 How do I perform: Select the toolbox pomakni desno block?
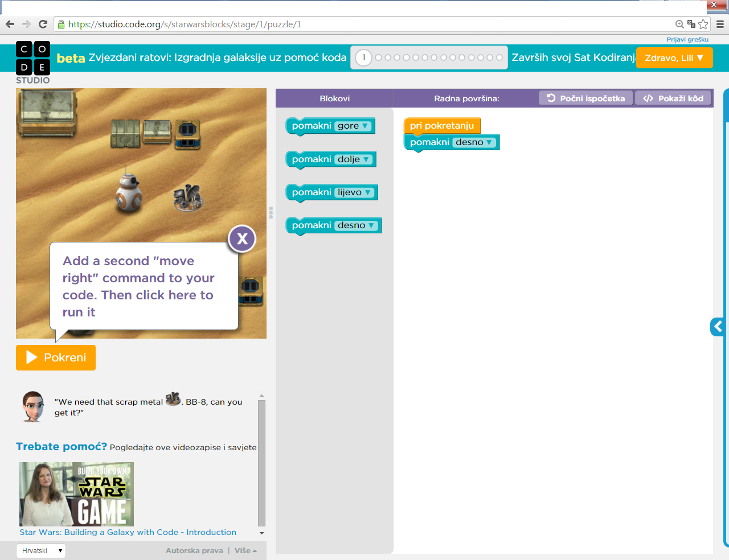311,225
